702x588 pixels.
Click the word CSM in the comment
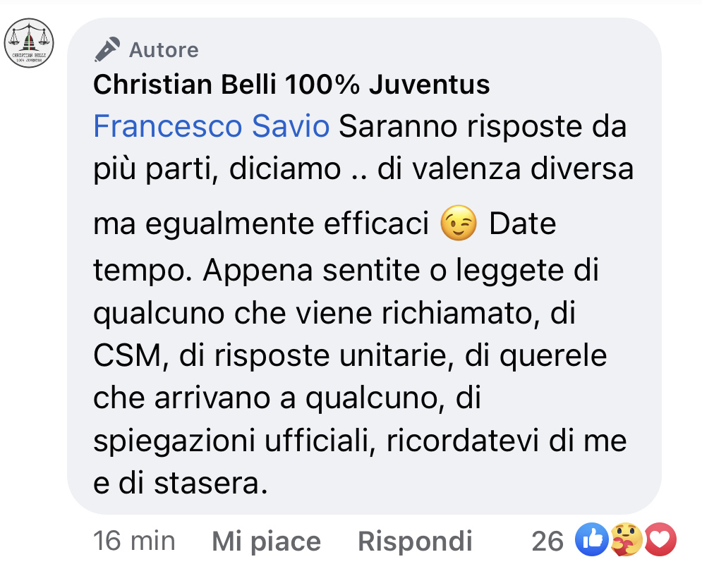pyautogui.click(x=128, y=356)
